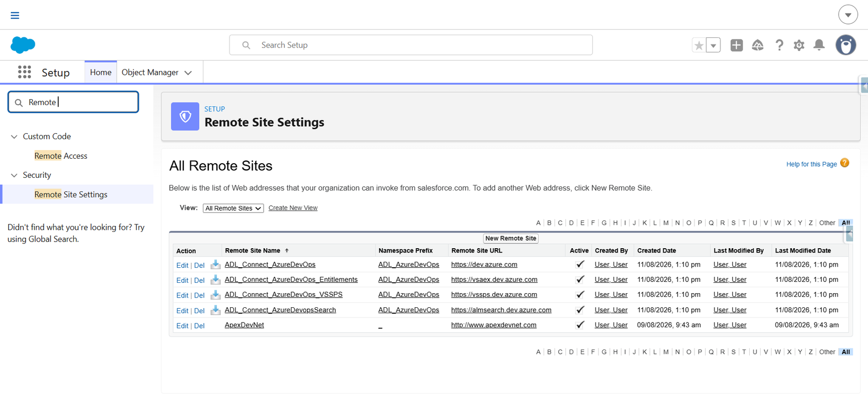Open the Object Manager tab dropdown chevron
The height and width of the screenshot is (401, 868).
(x=188, y=73)
